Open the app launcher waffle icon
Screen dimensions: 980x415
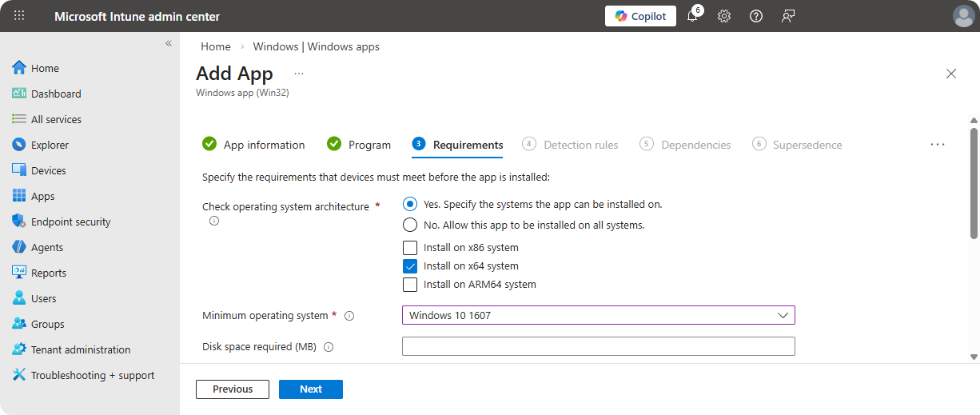[19, 16]
